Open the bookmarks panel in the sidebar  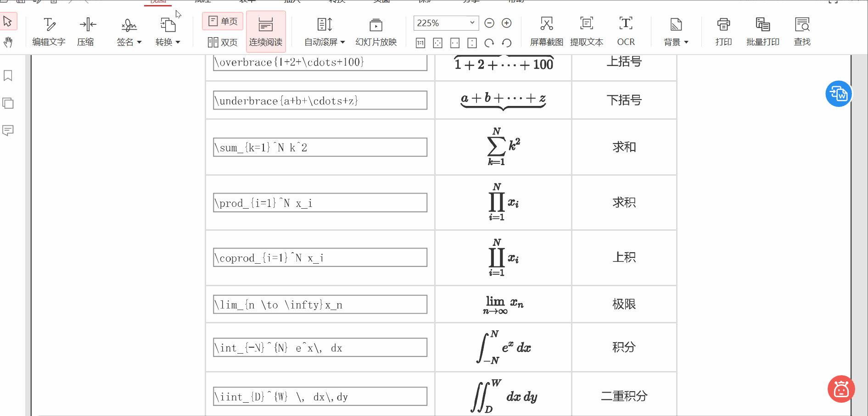pyautogui.click(x=8, y=75)
